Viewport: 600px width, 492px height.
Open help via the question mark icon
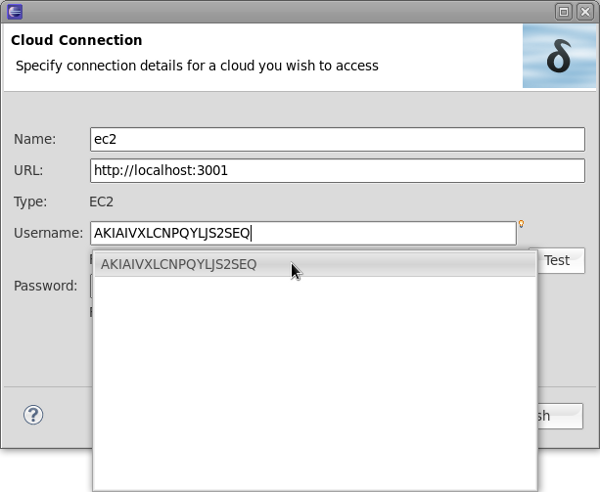tap(34, 415)
